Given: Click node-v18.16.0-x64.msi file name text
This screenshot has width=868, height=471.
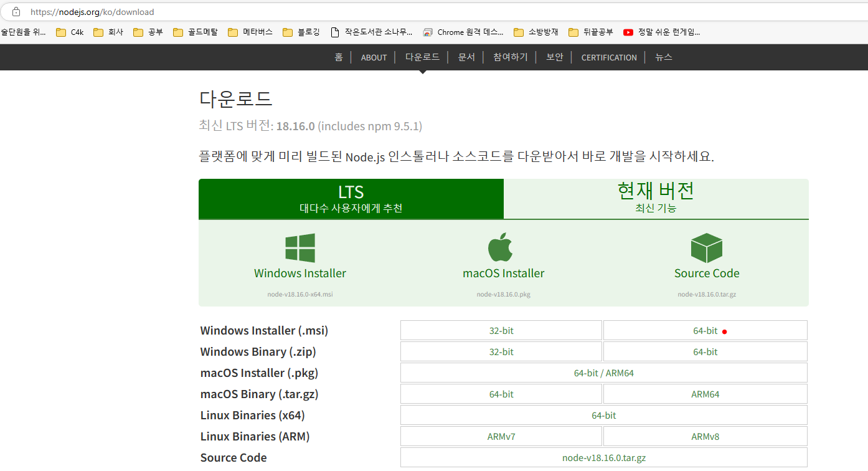Looking at the screenshot, I should (x=300, y=294).
